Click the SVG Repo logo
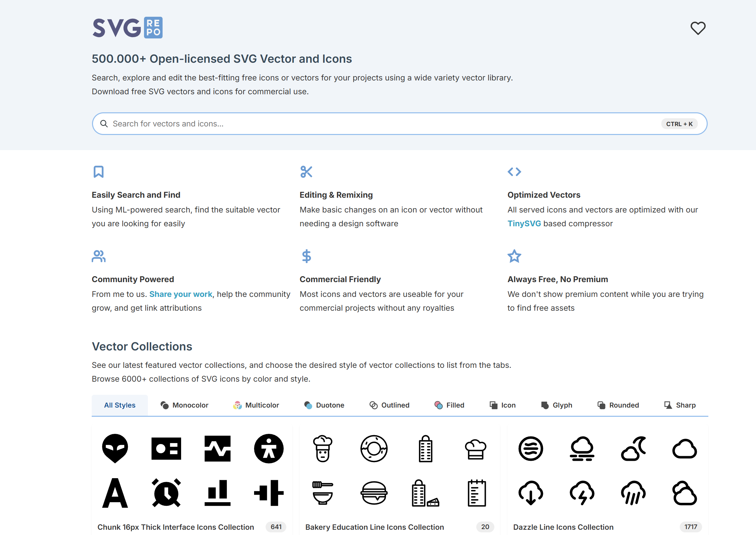The image size is (756, 535). (x=127, y=28)
